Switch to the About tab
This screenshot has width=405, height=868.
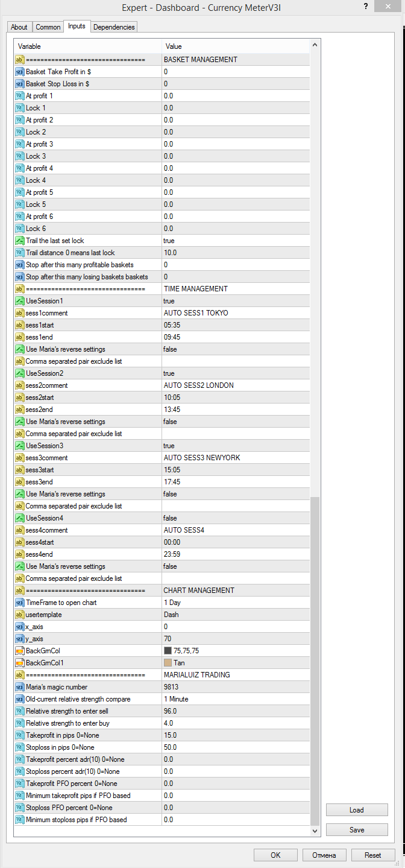tap(19, 27)
